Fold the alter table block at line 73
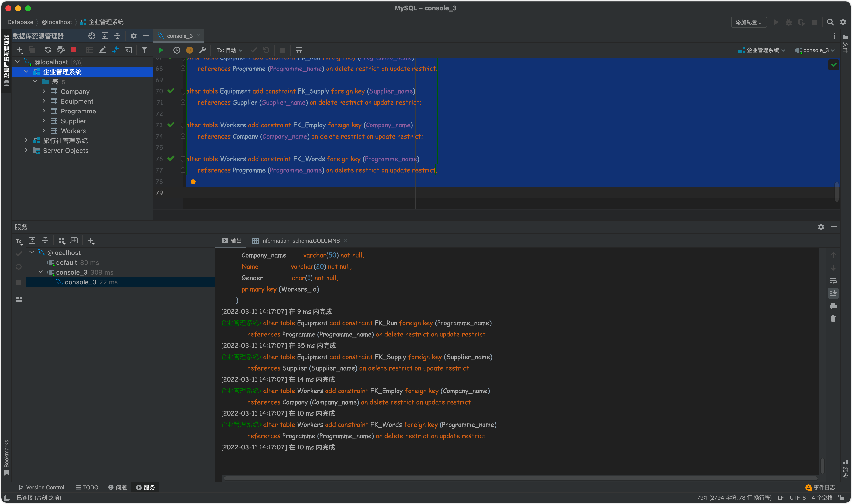The height and width of the screenshot is (504, 852). pyautogui.click(x=183, y=125)
